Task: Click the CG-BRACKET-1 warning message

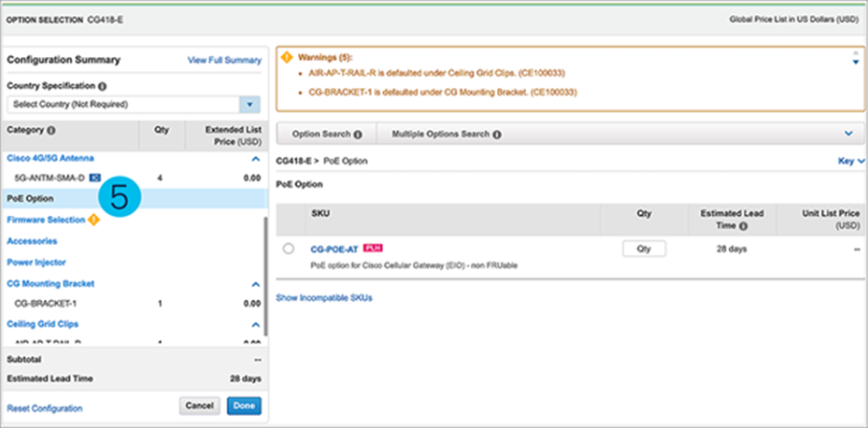Action: tap(443, 93)
